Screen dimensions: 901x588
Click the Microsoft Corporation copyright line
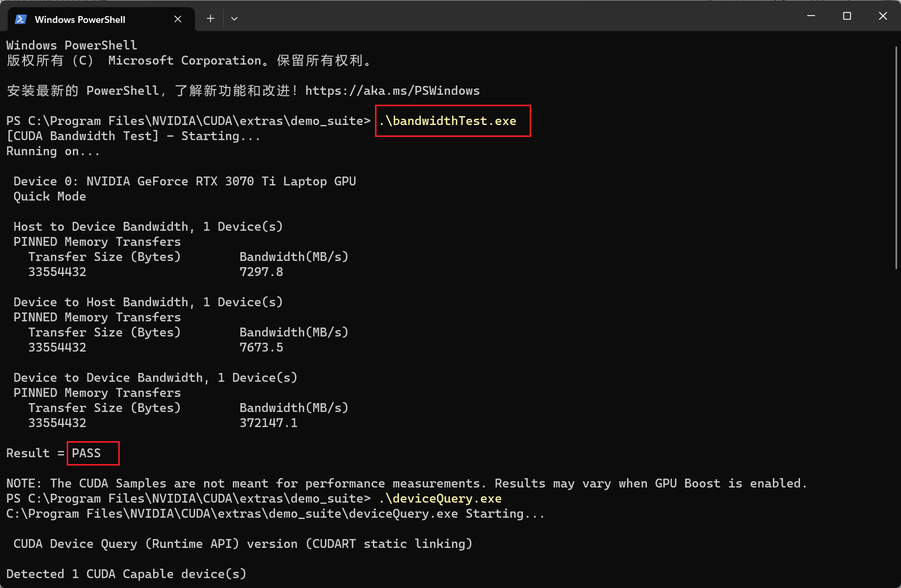point(190,60)
